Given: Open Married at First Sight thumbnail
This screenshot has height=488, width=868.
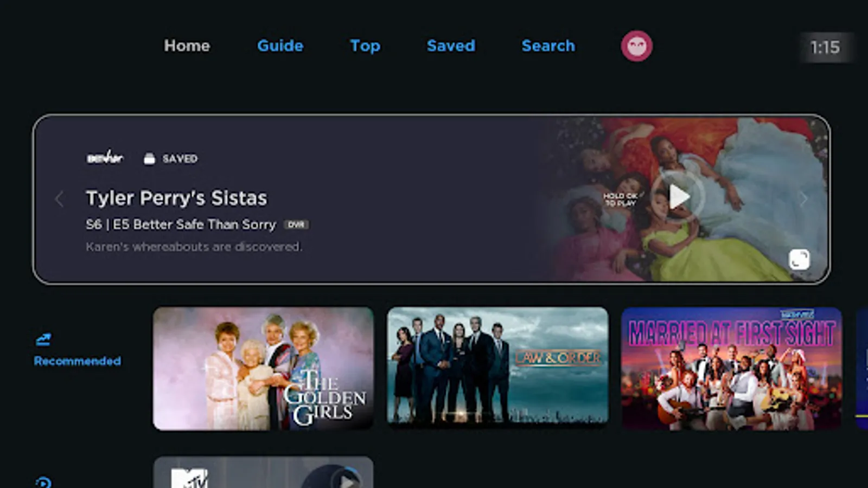Looking at the screenshot, I should [731, 369].
